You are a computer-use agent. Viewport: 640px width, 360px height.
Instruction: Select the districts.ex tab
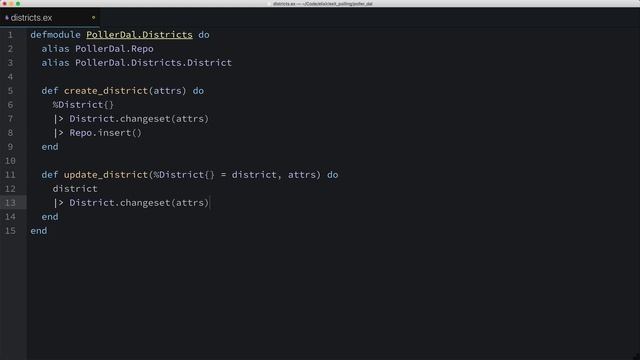pos(49,18)
